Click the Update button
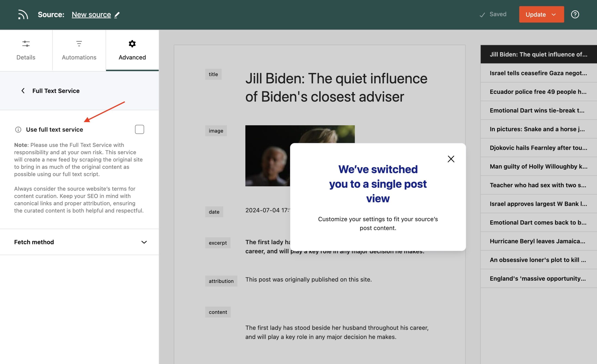Viewport: 597px width, 364px height. click(x=536, y=14)
